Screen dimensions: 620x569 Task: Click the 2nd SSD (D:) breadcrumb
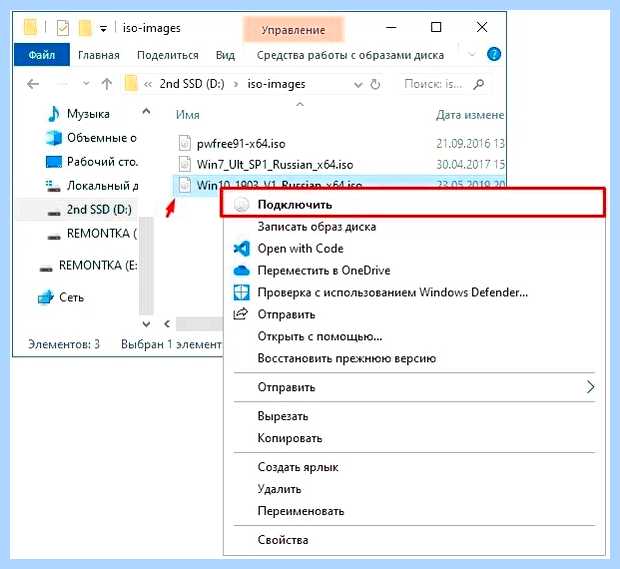(x=192, y=84)
